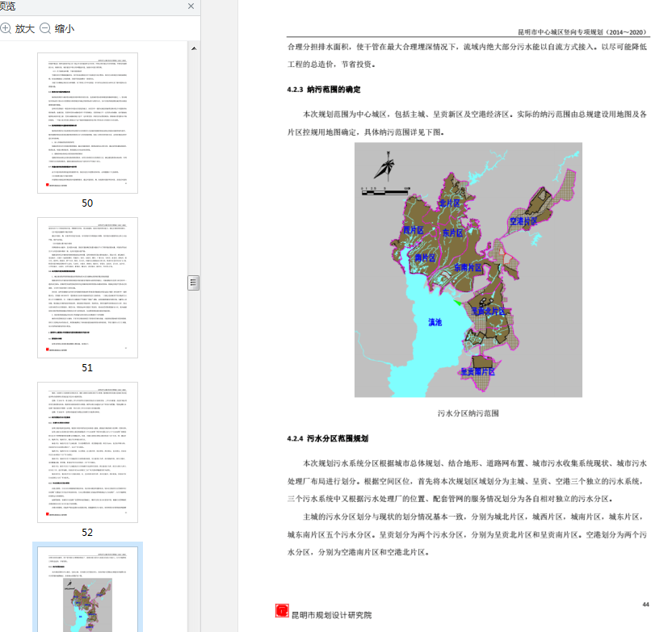Screen dimensions: 672x632
Task: Click page label 51 under thumbnail
Action: 87,368
